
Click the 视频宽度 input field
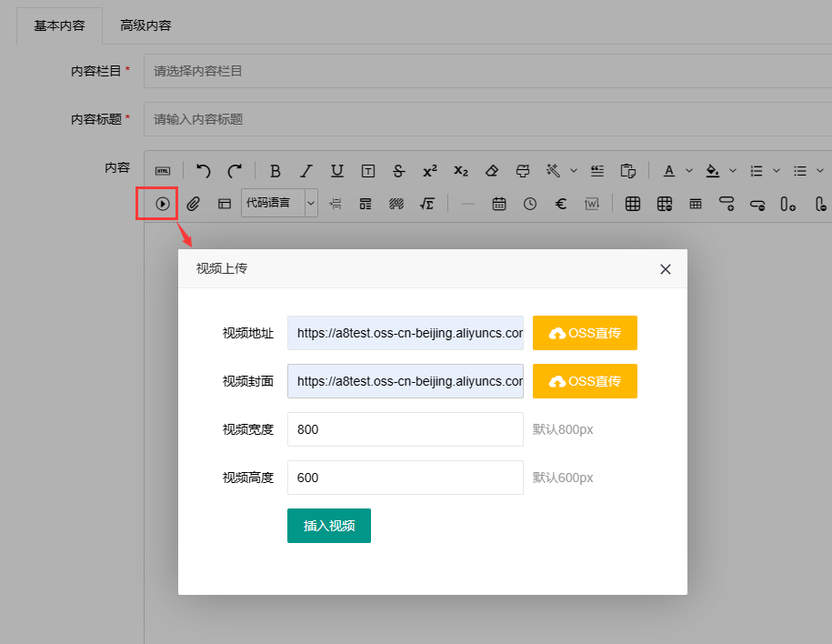click(405, 429)
